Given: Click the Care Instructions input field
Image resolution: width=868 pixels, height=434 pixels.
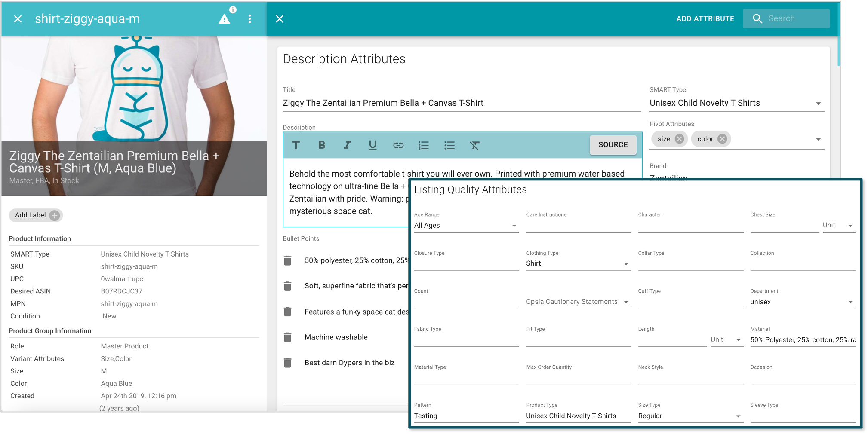Looking at the screenshot, I should coord(578,226).
